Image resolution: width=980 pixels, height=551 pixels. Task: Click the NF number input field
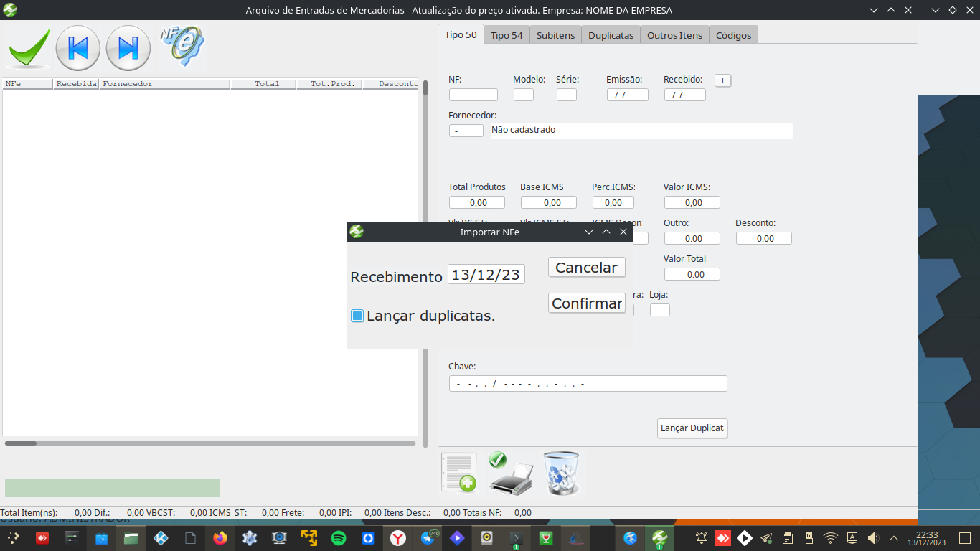tap(473, 95)
